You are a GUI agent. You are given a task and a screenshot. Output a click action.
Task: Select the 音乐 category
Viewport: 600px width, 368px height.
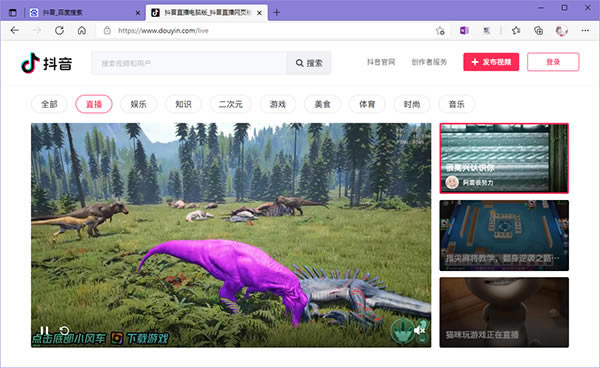point(457,104)
